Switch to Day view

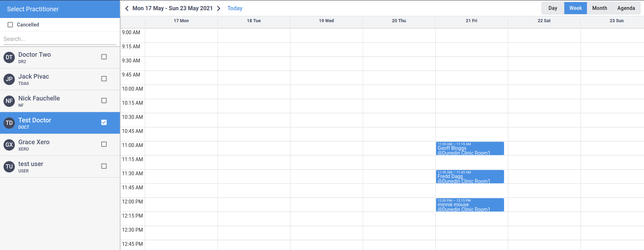tap(553, 8)
